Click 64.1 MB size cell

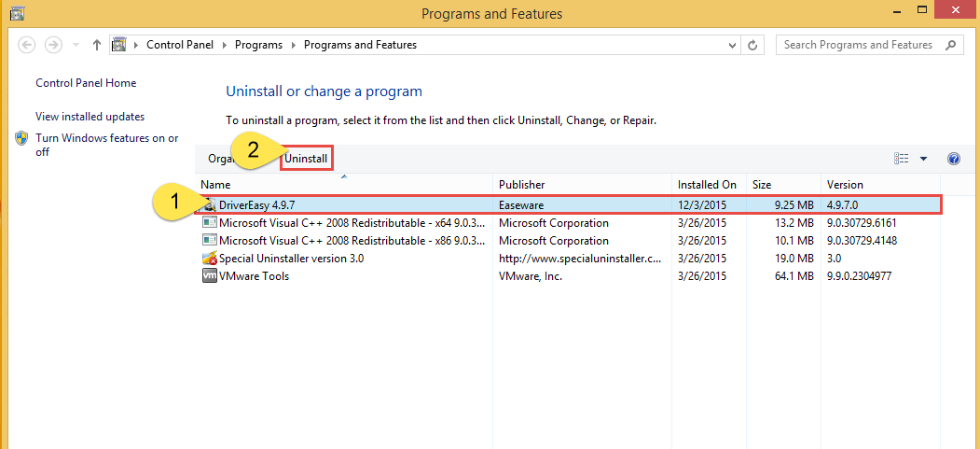point(793,275)
